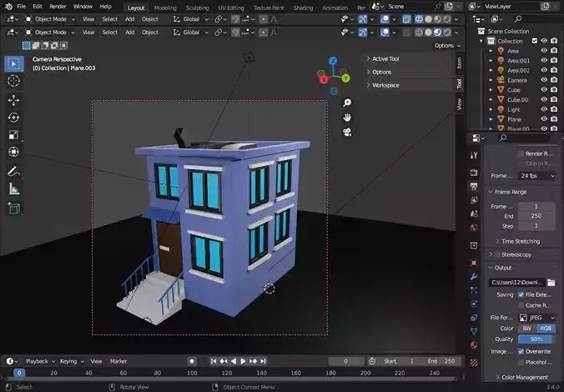Hide the Area light in outliner

(x=544, y=50)
